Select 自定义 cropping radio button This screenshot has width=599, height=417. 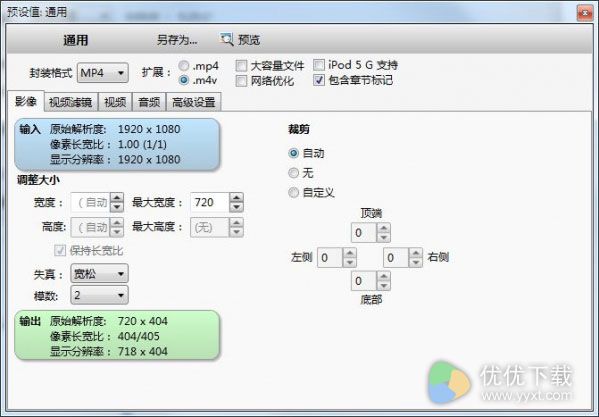(x=293, y=192)
